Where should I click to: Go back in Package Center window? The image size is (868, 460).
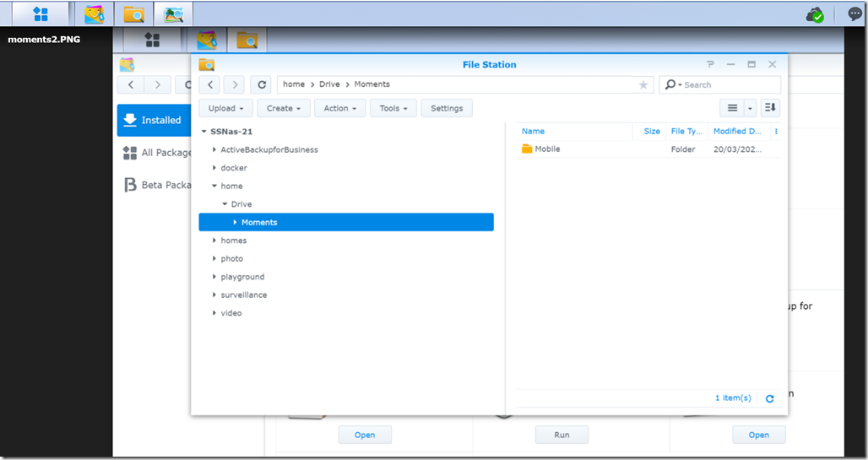coord(131,84)
